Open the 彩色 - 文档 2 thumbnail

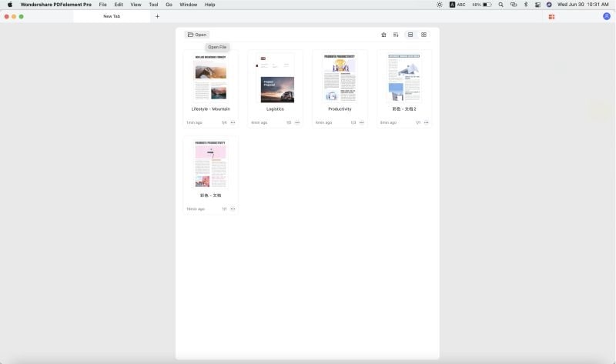tap(403, 78)
